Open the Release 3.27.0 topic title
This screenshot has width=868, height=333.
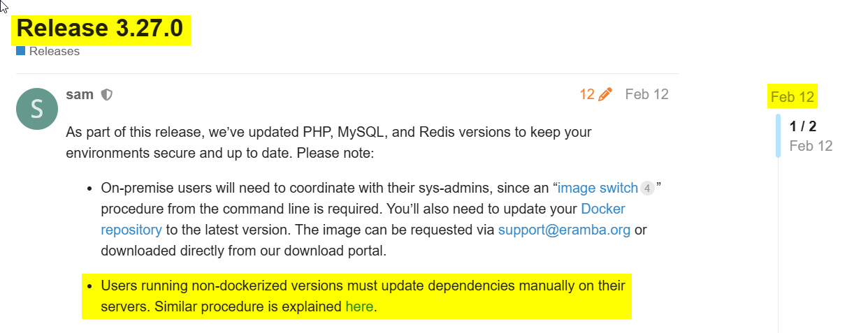pyautogui.click(x=100, y=29)
